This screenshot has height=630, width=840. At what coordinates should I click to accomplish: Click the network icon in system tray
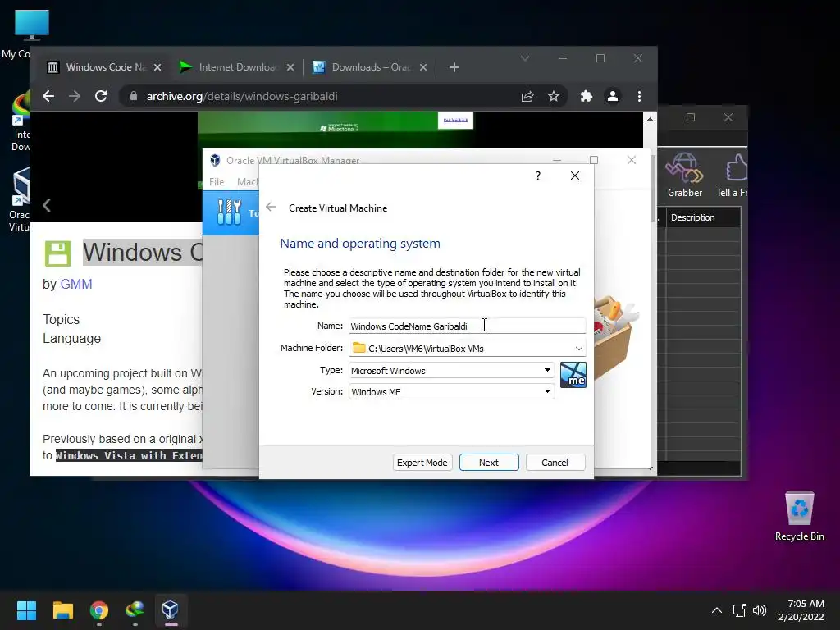[740, 610]
